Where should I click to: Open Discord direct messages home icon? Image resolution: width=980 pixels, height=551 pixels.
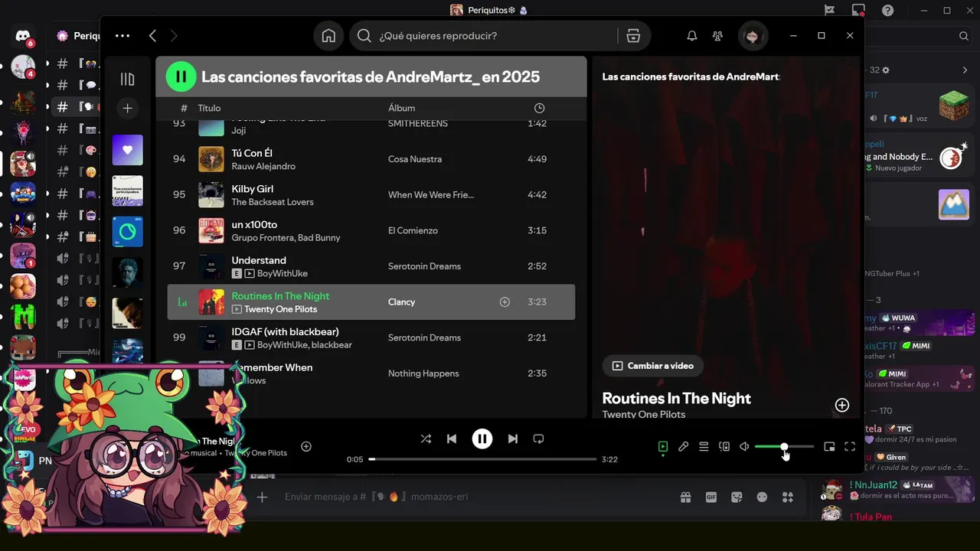point(23,36)
